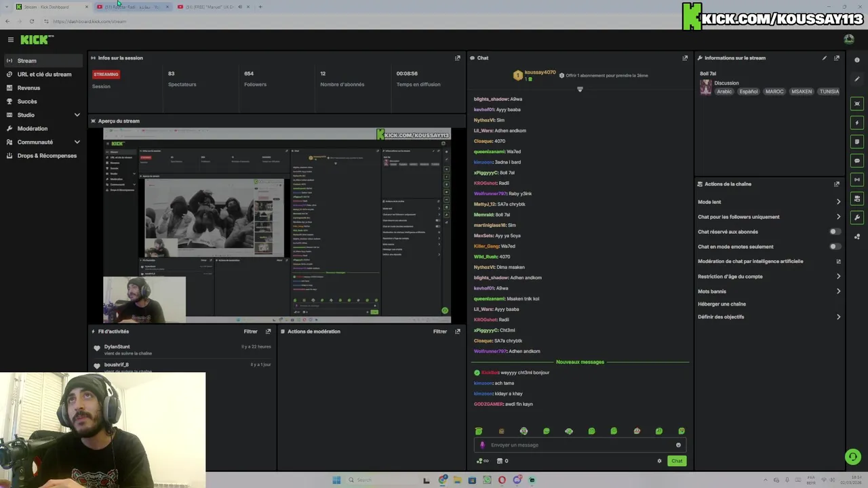This screenshot has height=488, width=868.
Task: Toggle the stream preview widget in right rail
Action: 857,104
